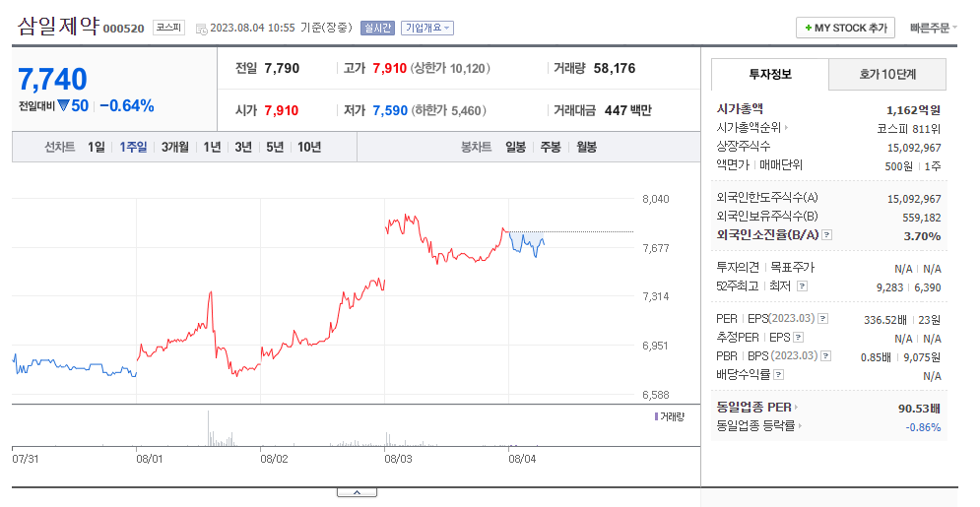Click the blue 08/04 price line segment

point(526,243)
